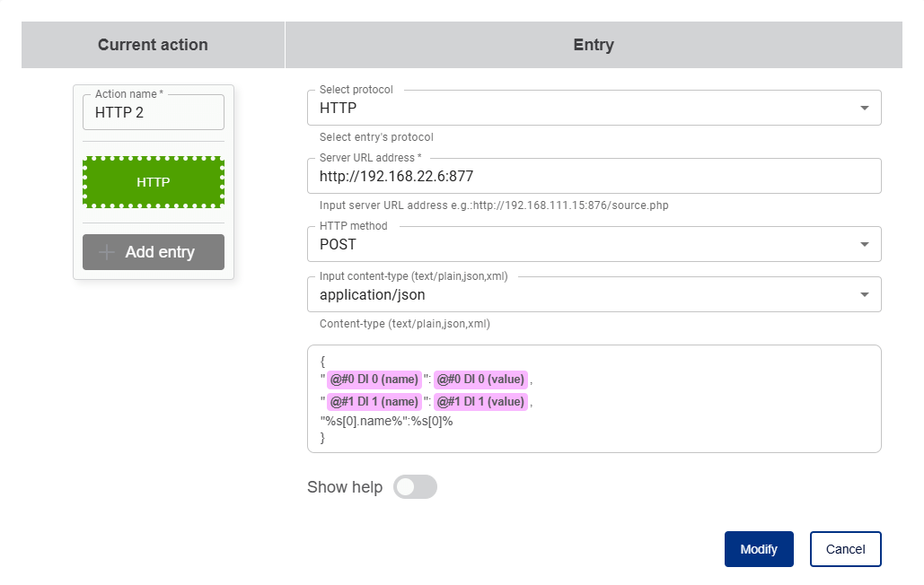Click the arrow icon next to application/json

864,294
